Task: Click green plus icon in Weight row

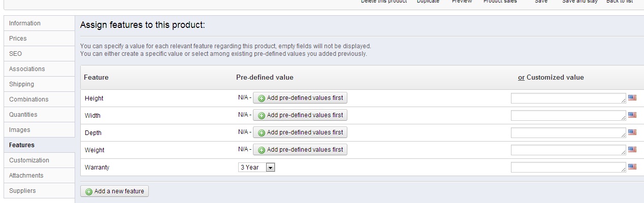Action: 262,150
